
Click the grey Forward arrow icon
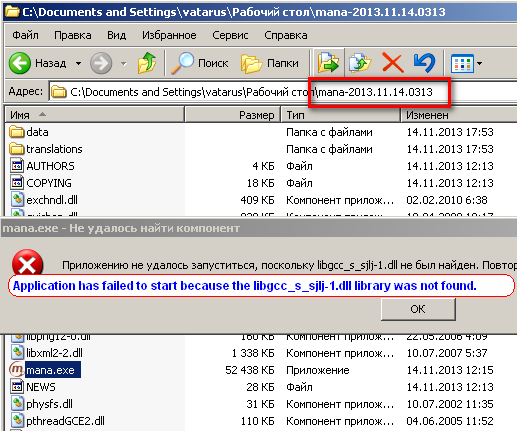[101, 63]
